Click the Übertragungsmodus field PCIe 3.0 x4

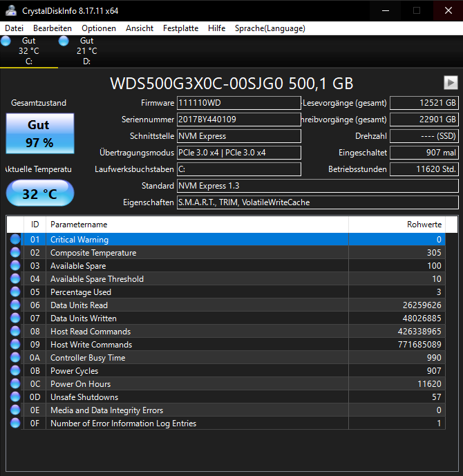(x=239, y=153)
